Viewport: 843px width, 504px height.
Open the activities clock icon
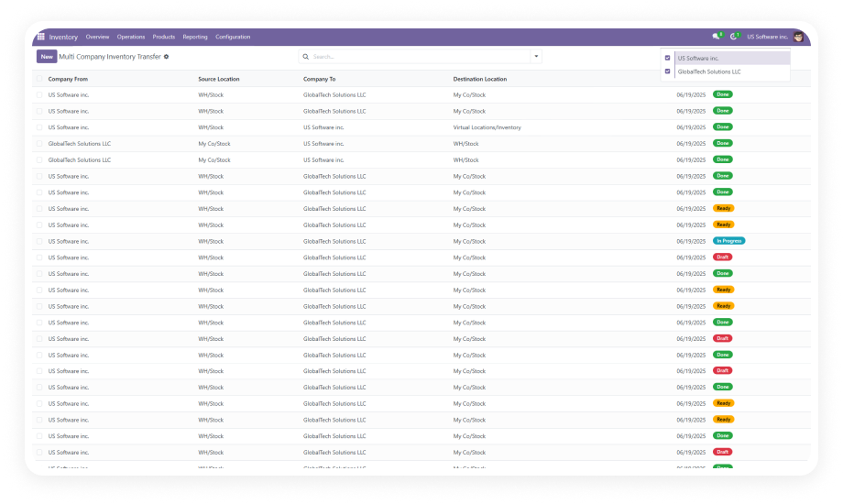pos(733,37)
